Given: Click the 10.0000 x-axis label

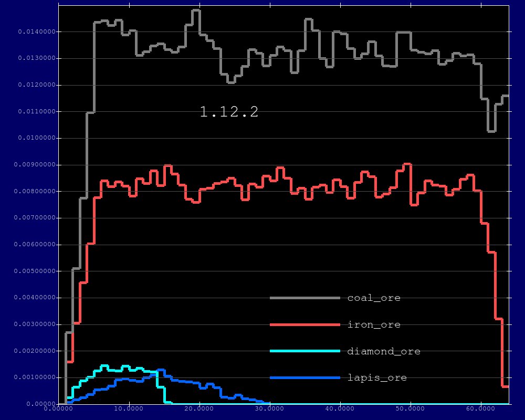Looking at the screenshot, I should point(129,409).
